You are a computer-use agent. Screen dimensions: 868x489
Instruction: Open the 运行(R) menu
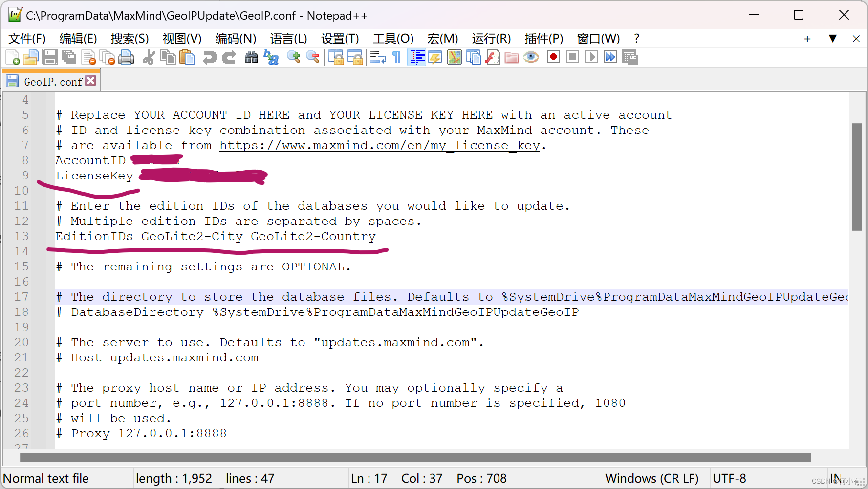491,39
